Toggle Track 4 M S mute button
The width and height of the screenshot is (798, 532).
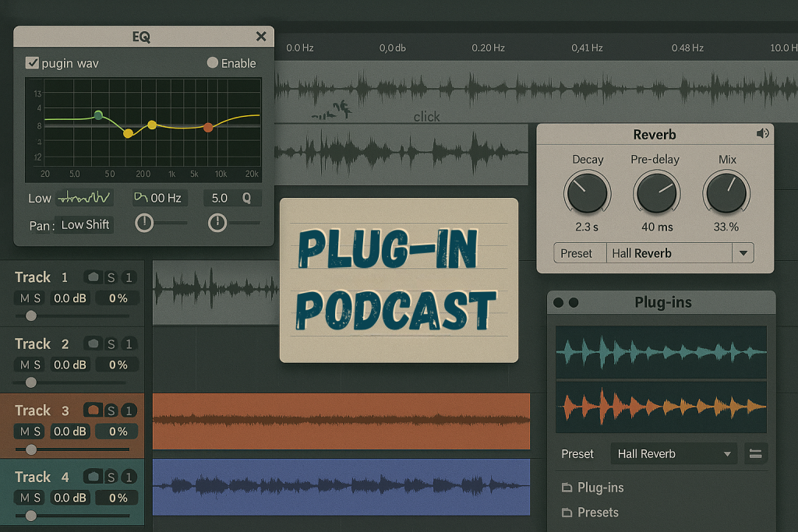(x=30, y=498)
